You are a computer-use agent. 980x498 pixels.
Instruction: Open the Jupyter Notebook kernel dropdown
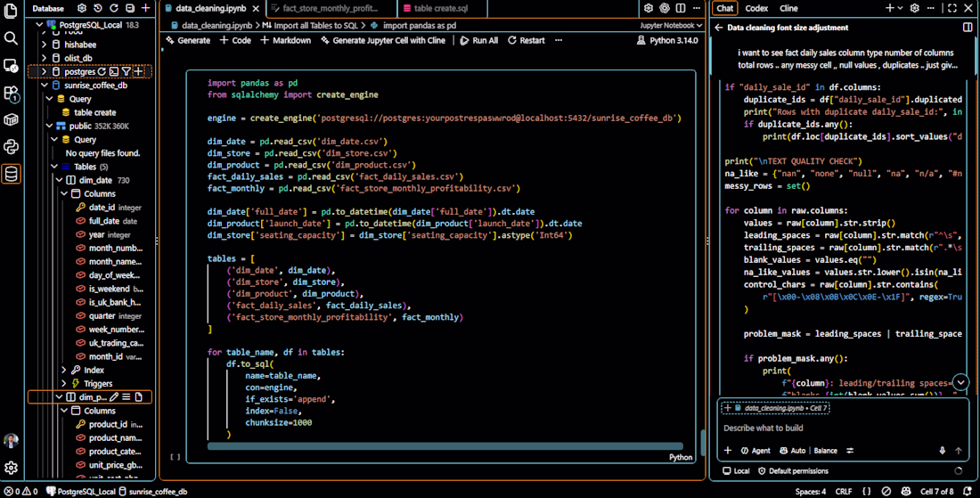pyautogui.click(x=671, y=26)
